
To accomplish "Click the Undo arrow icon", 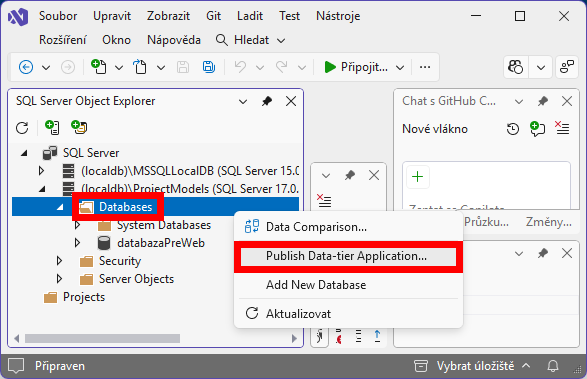I will (x=240, y=67).
